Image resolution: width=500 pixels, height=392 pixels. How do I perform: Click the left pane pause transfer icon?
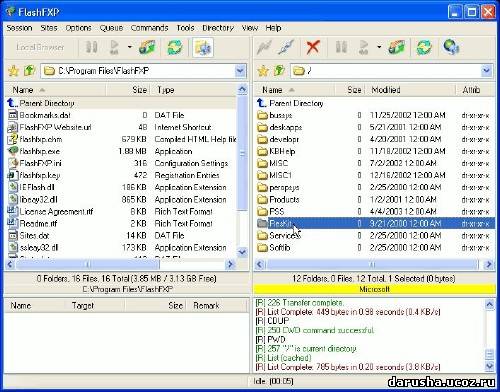click(92, 47)
